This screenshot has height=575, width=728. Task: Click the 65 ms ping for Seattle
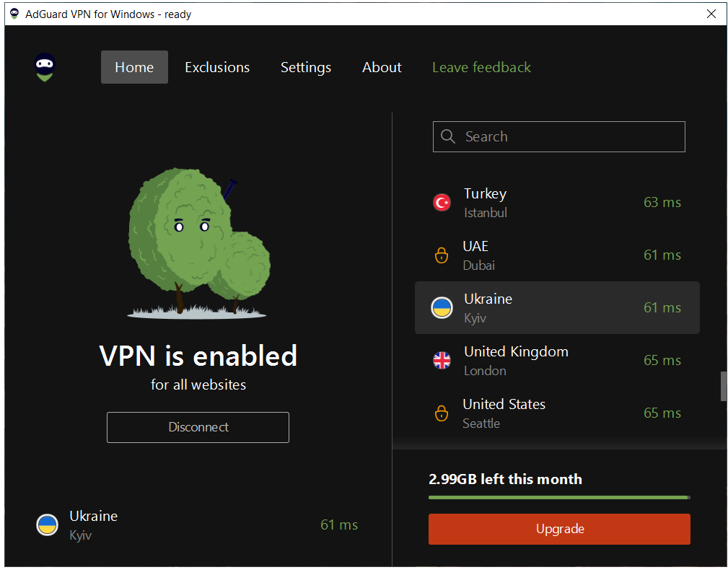pyautogui.click(x=662, y=413)
